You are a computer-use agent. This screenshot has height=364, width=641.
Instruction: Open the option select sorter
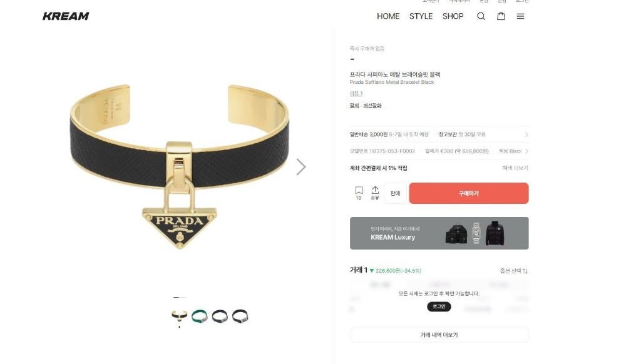pos(514,271)
